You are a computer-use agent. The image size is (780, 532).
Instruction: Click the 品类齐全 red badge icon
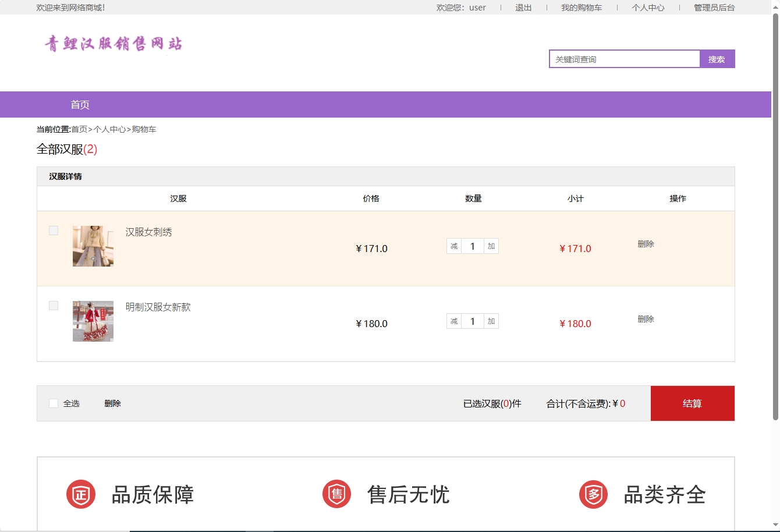click(592, 494)
